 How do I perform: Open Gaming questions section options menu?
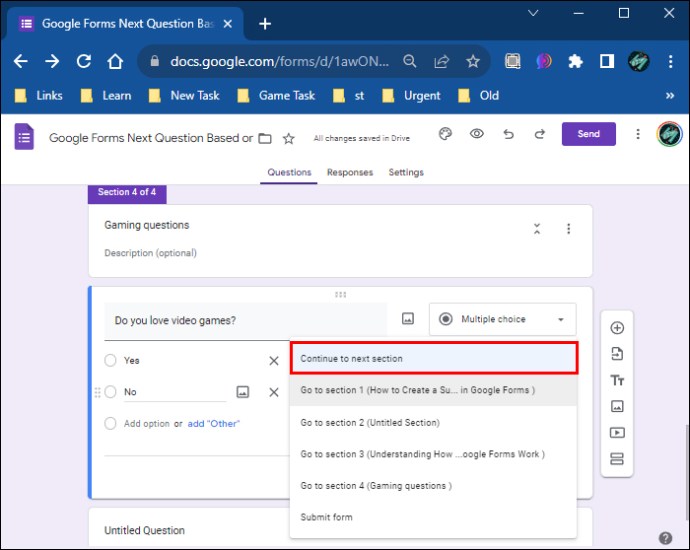coord(569,229)
